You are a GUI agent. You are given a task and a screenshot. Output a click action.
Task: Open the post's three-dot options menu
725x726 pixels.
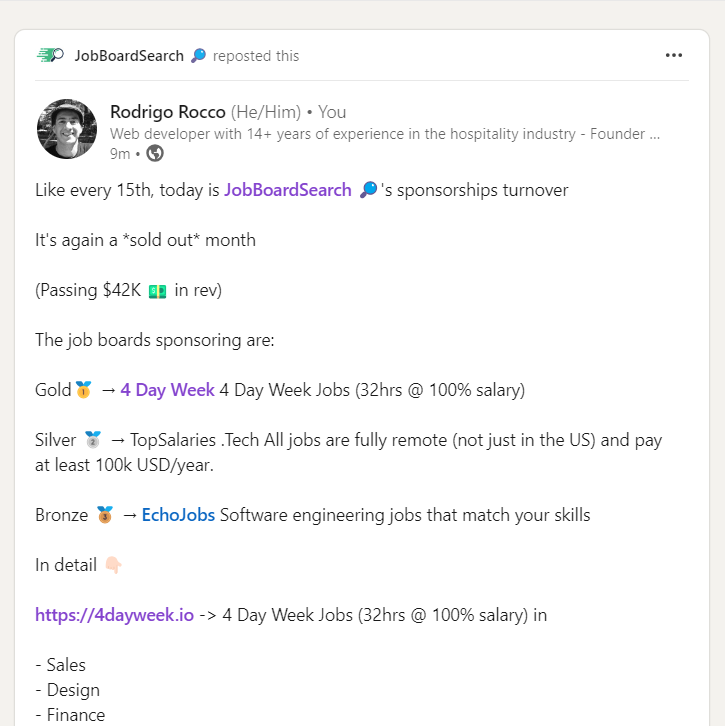pyautogui.click(x=674, y=55)
